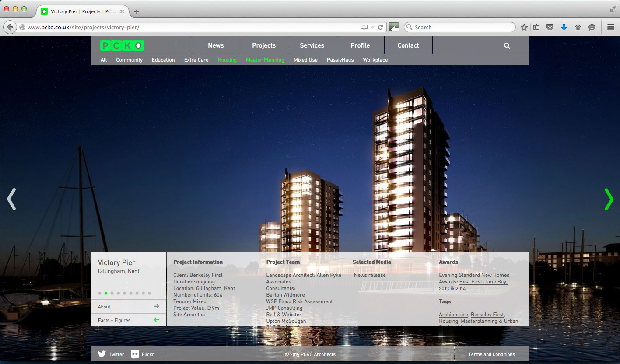Select the Master Planning category filter

point(265,60)
